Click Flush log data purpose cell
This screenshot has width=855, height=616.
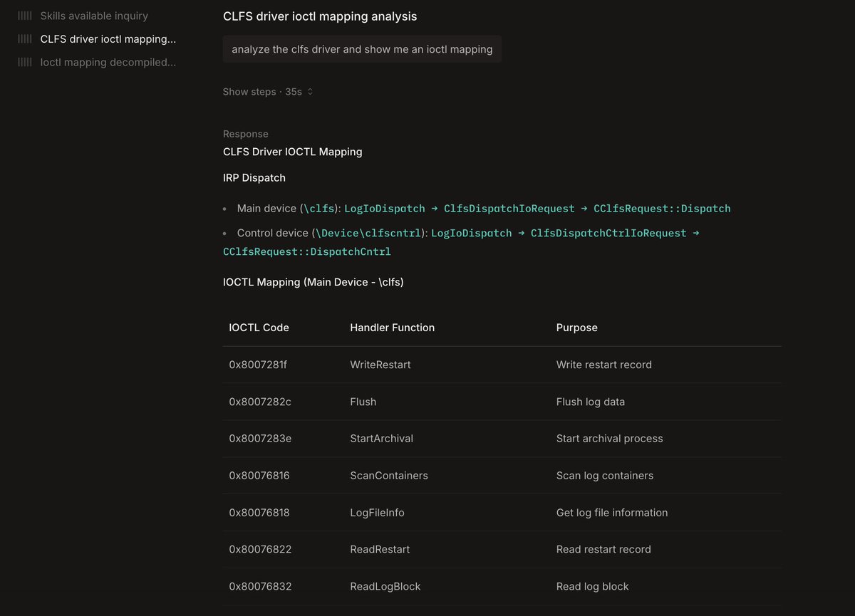[591, 402]
